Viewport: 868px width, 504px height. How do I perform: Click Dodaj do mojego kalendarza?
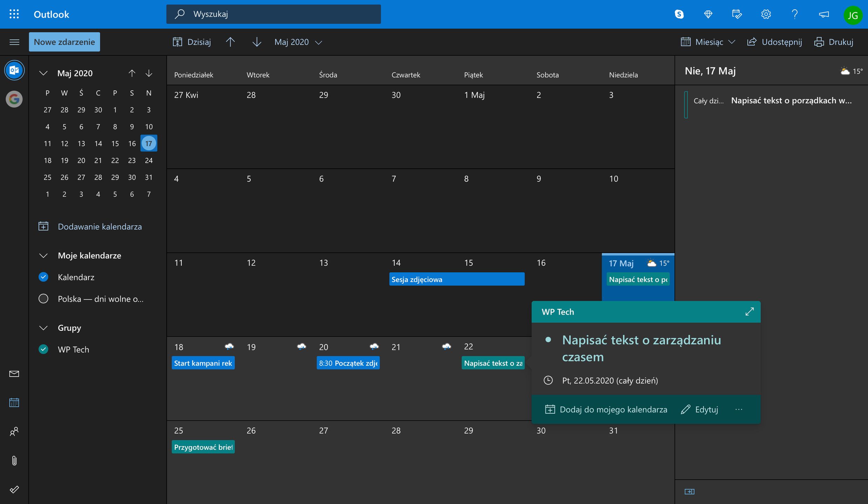pyautogui.click(x=606, y=409)
